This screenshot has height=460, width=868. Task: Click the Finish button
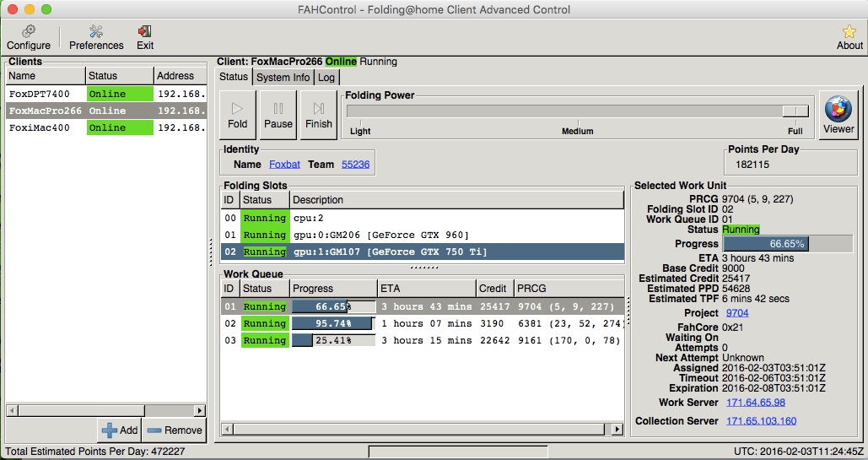(x=318, y=115)
